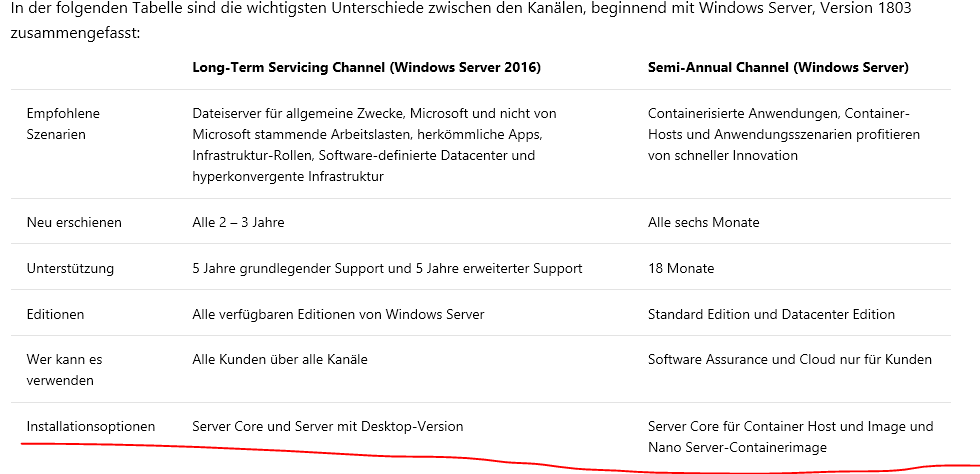The height and width of the screenshot is (474, 980).
Task: Click the Unterstützung row label
Action: 70,268
